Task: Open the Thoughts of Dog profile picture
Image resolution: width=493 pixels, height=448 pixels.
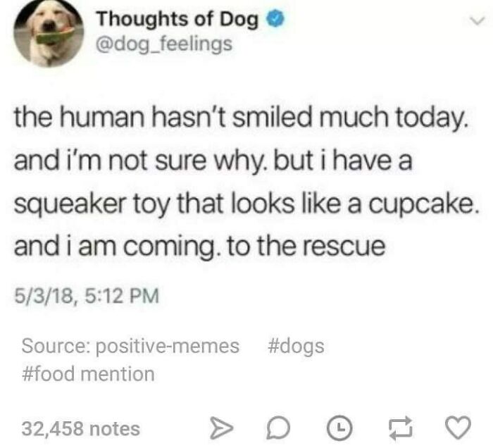Action: [49, 32]
